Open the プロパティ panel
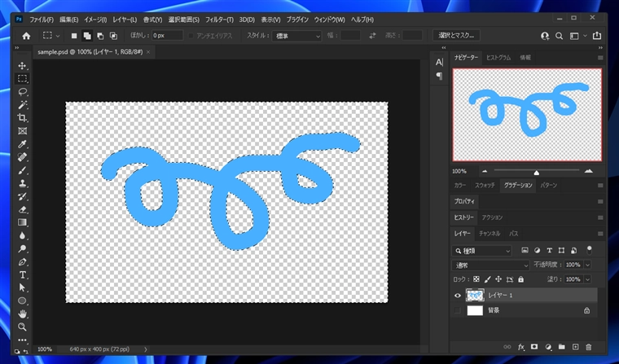 (464, 201)
